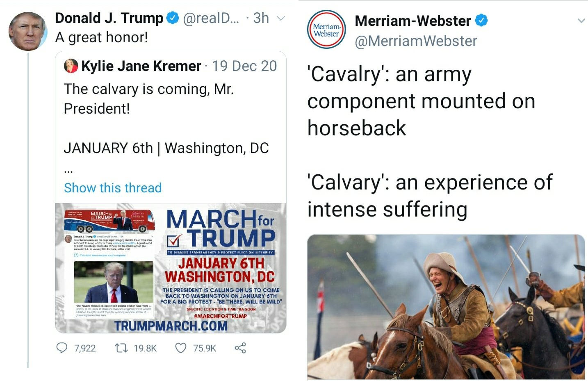Retweet the A great honor tweet
588x381 pixels.
pos(121,348)
